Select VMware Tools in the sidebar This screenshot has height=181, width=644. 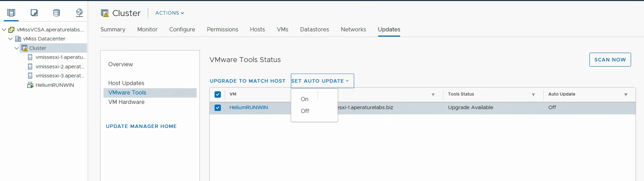click(150, 93)
